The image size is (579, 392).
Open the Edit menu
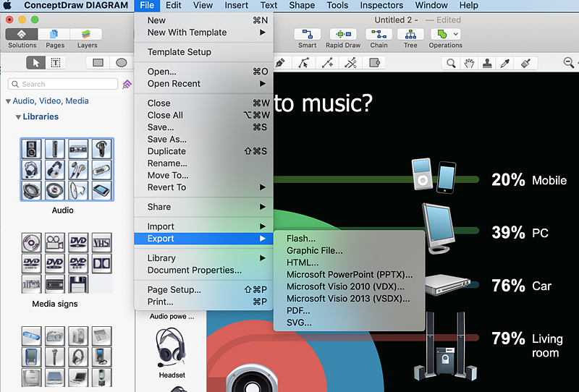coord(173,5)
